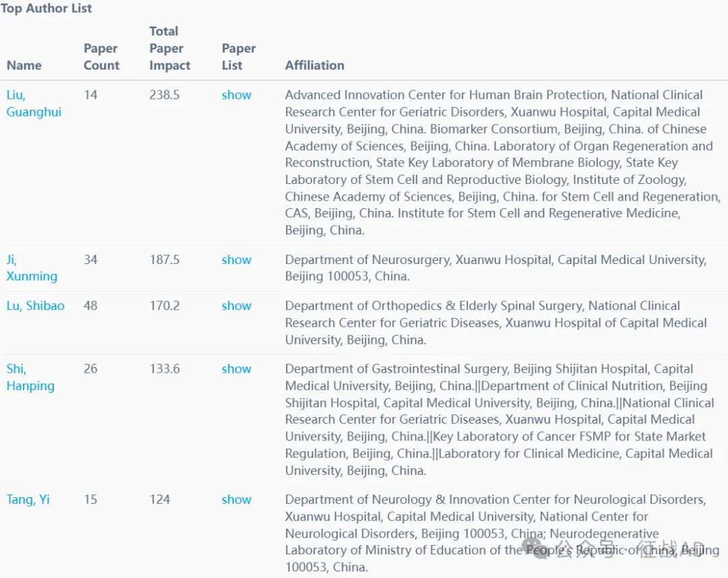Click the Name column header
The width and height of the screenshot is (728, 578).
click(x=24, y=65)
